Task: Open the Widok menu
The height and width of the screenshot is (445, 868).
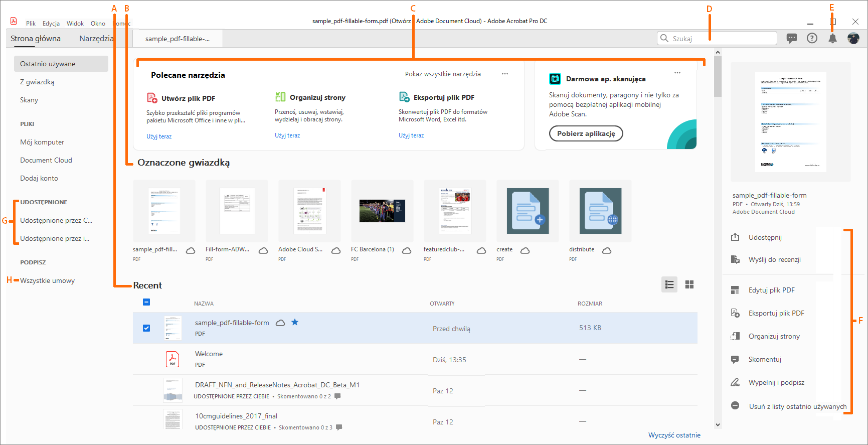Action: coord(75,24)
